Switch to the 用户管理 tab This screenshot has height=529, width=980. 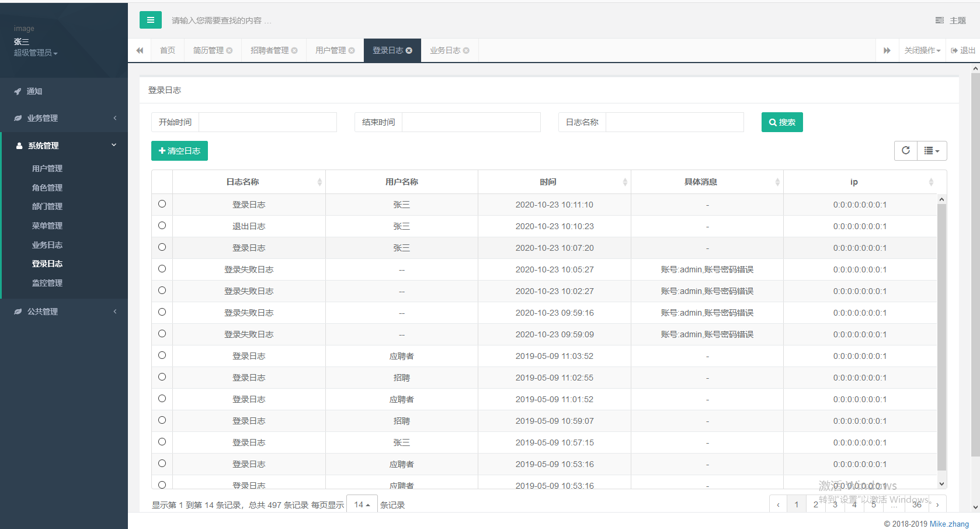point(331,51)
